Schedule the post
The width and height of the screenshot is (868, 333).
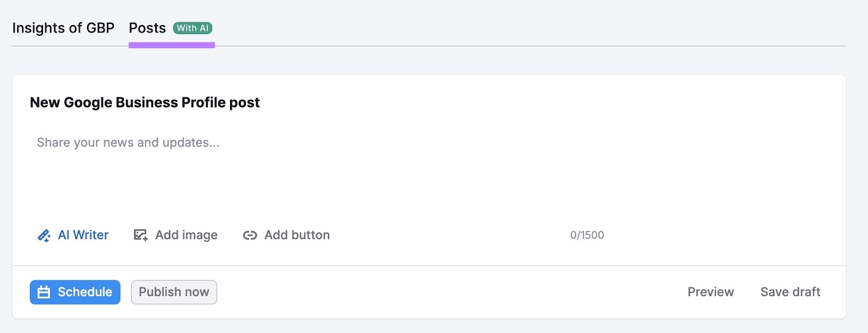75,292
